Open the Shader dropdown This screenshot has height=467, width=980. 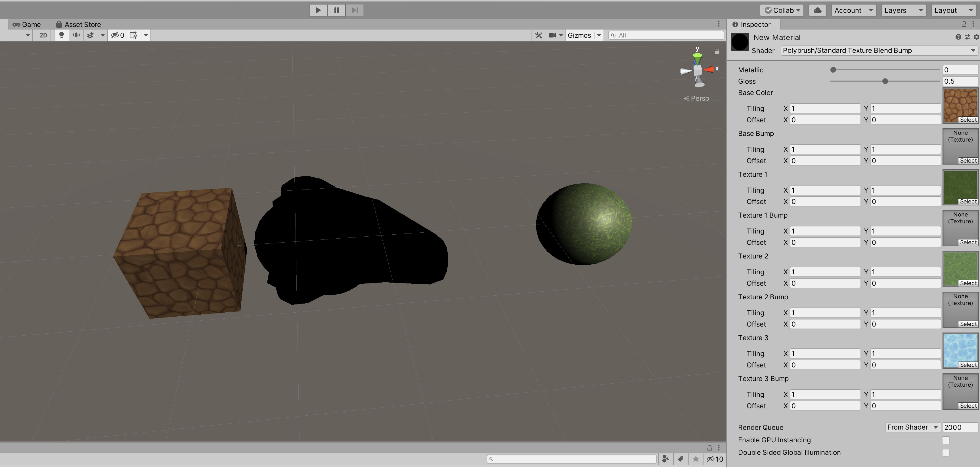tap(879, 50)
